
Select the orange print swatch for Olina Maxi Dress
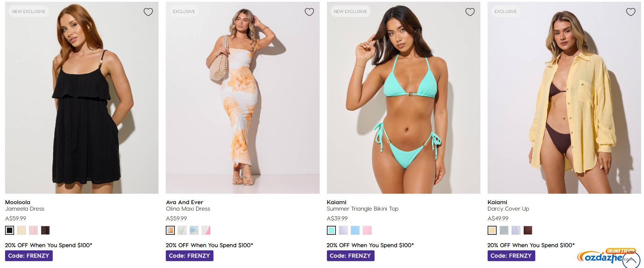click(170, 230)
